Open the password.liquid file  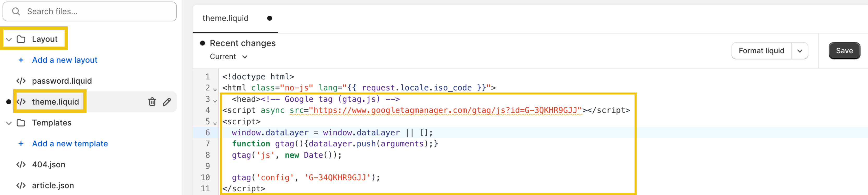pyautogui.click(x=62, y=81)
